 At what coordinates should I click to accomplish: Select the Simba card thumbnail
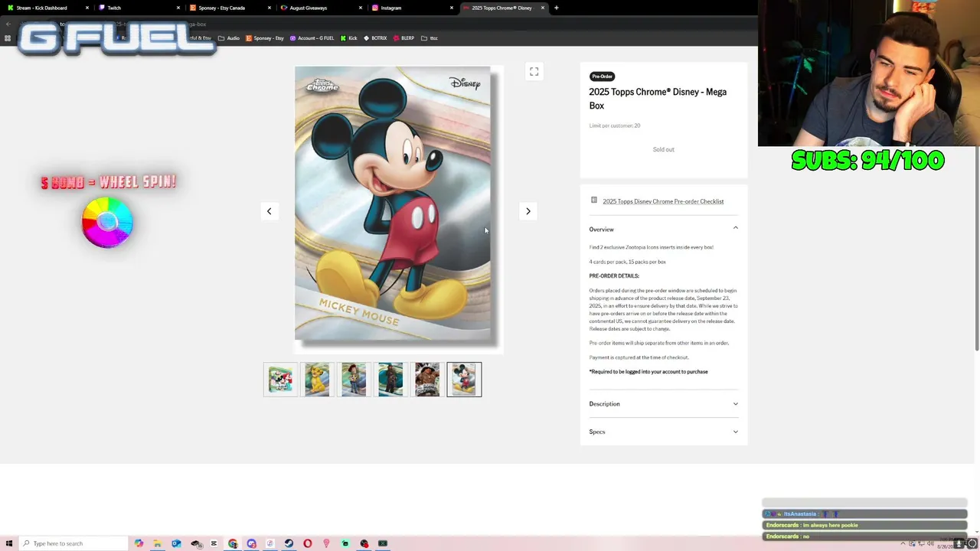(x=317, y=380)
